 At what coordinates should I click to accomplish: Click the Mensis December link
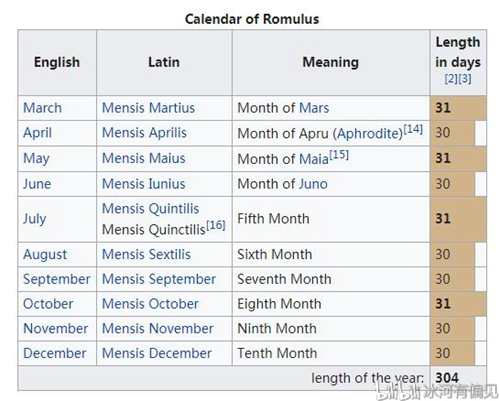click(x=157, y=353)
